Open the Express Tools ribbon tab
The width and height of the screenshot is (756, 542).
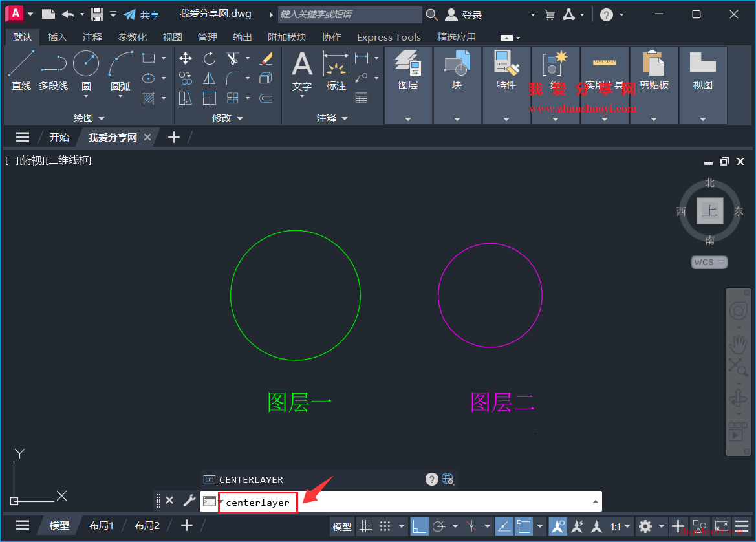point(389,37)
